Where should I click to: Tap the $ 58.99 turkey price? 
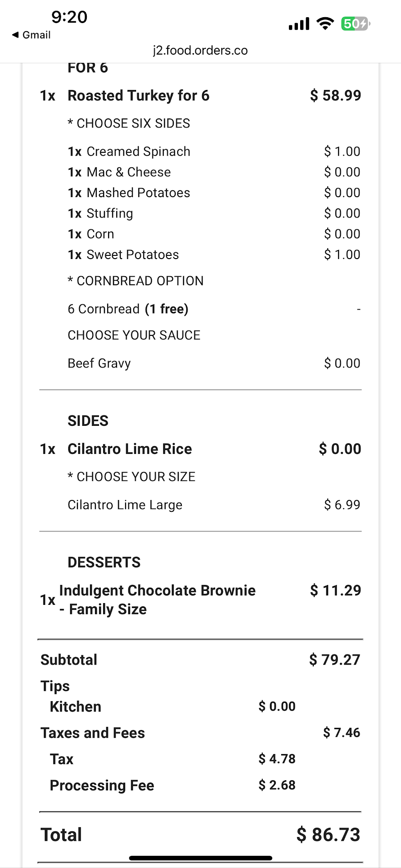(335, 96)
